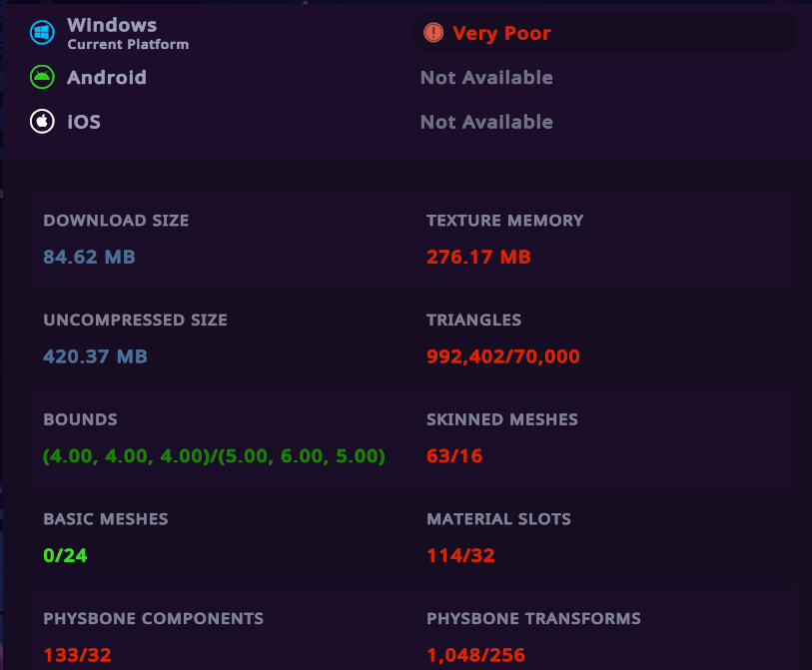The width and height of the screenshot is (812, 670).
Task: Click the Download Size value 84.62 MB
Action: 89,257
